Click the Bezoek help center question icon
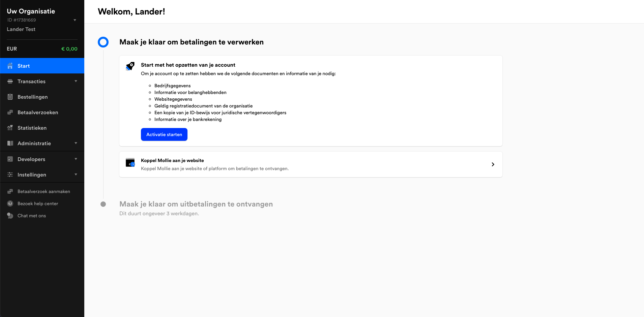 [x=10, y=203]
